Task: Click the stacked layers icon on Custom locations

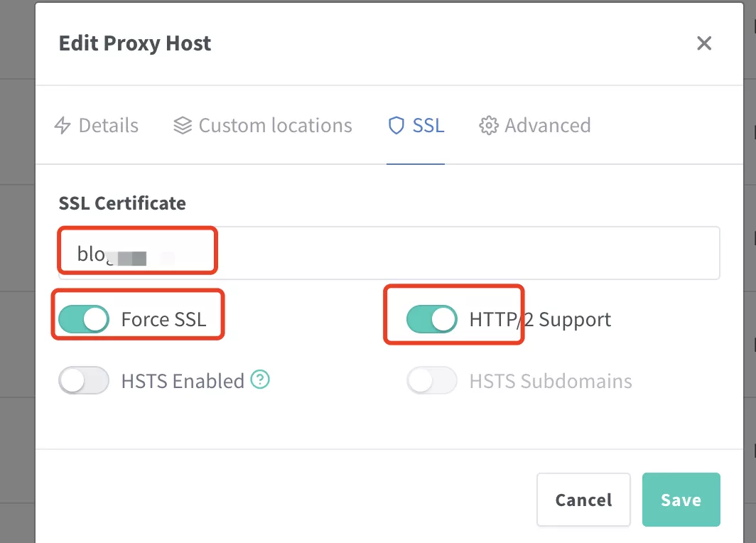Action: pos(182,124)
